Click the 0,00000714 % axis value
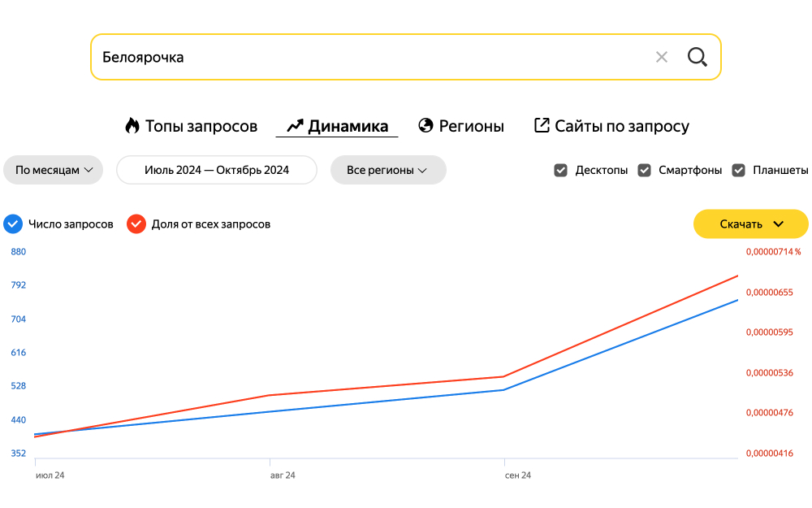Screen dimensions: 812x508 [773, 252]
